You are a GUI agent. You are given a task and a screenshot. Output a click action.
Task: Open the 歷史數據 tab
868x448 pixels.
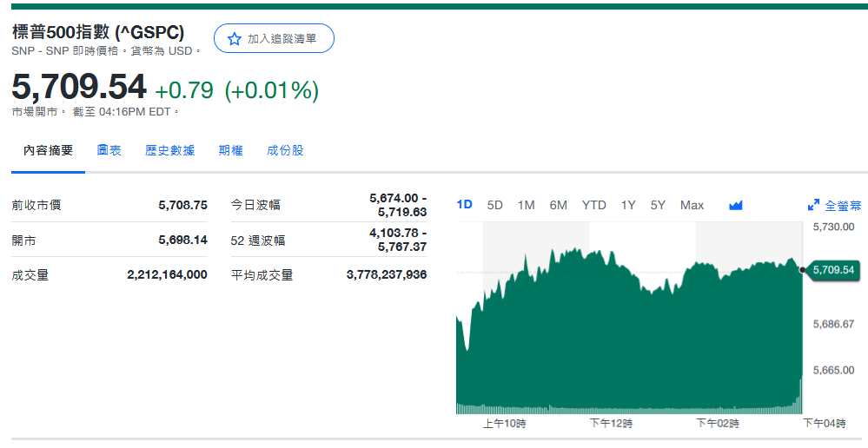point(169,150)
